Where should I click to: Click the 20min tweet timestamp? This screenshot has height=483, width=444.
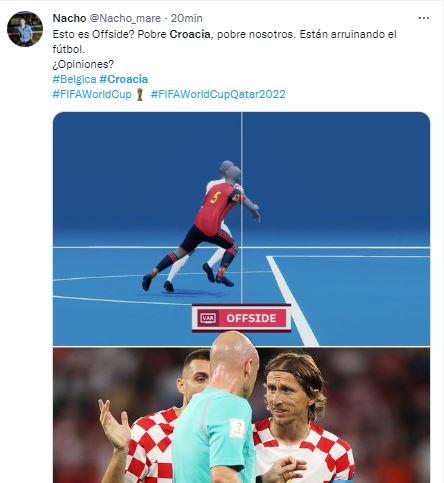click(x=187, y=18)
